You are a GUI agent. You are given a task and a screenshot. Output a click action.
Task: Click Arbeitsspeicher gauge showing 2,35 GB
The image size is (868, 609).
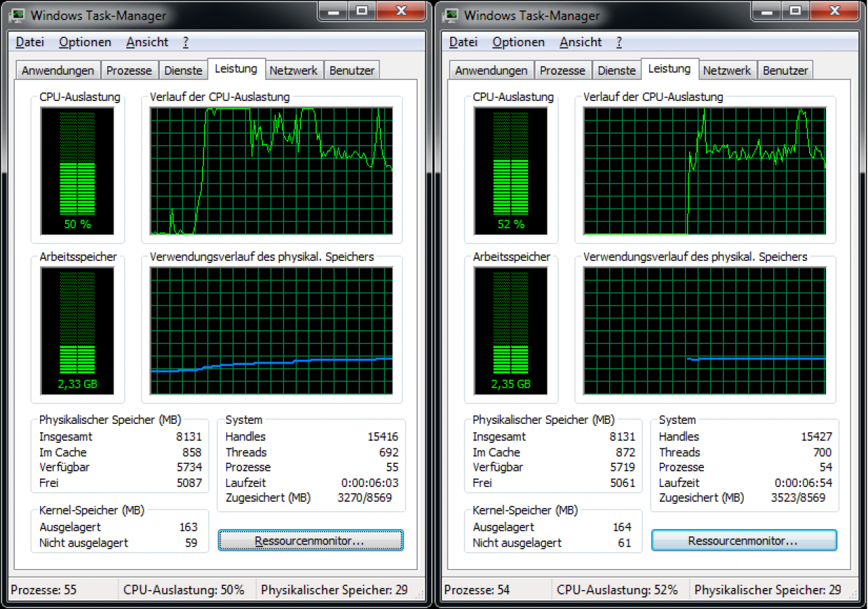pos(511,331)
